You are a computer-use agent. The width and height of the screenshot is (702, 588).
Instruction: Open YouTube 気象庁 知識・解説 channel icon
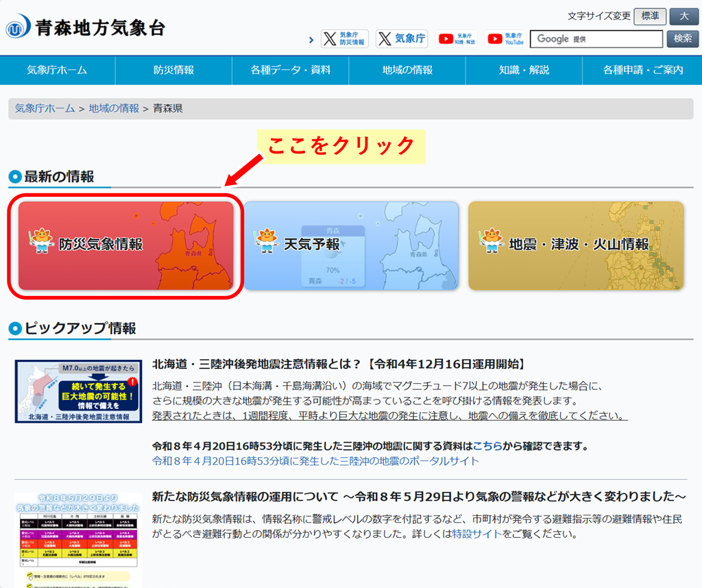click(456, 39)
